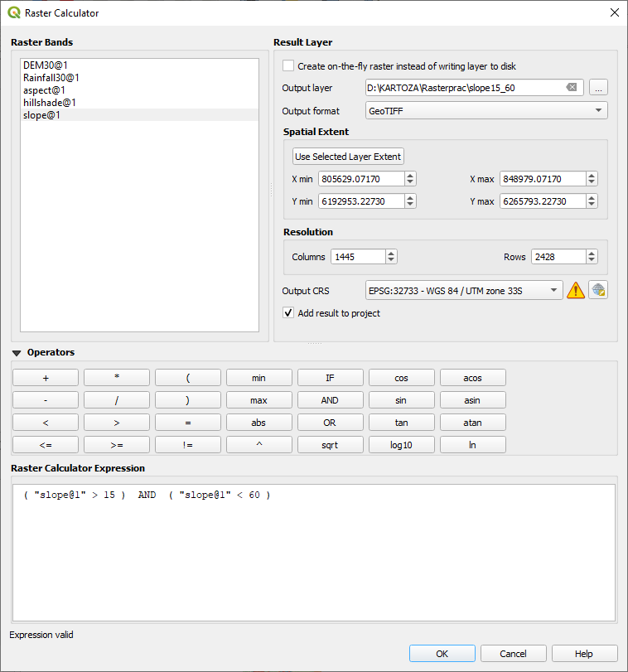628x672 pixels.
Task: Insert the greater-than-or-equal operator
Action: 117,445
